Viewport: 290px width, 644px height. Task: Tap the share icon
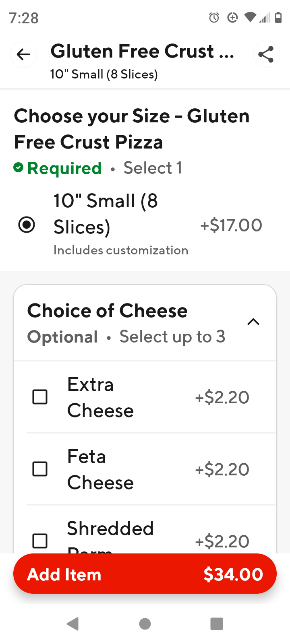(266, 54)
